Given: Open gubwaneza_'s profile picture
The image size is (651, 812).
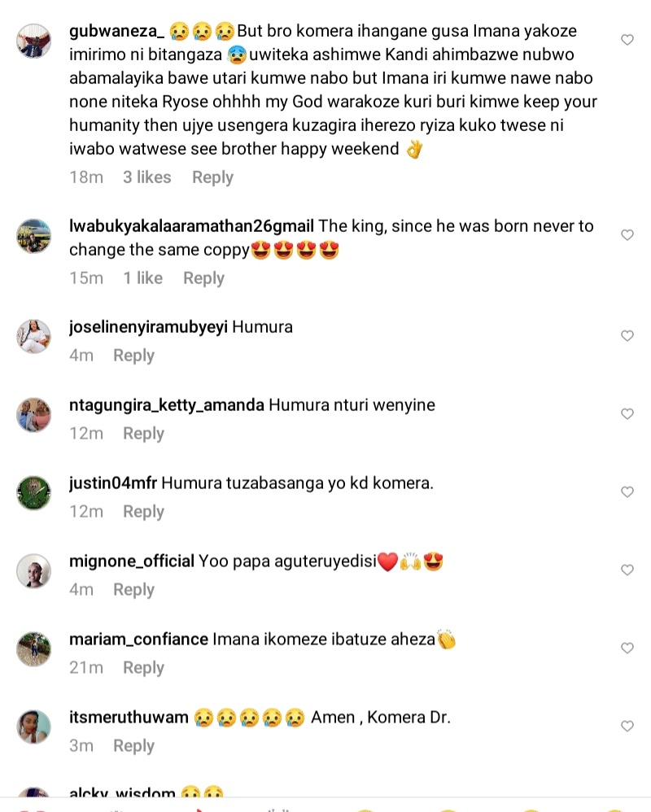Looking at the screenshot, I should pos(34,41).
